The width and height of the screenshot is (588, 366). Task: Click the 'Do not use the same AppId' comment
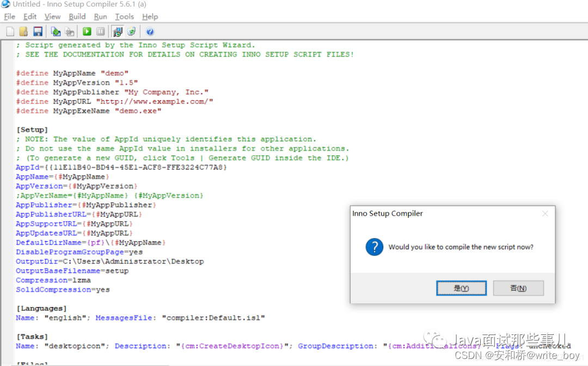(182, 149)
